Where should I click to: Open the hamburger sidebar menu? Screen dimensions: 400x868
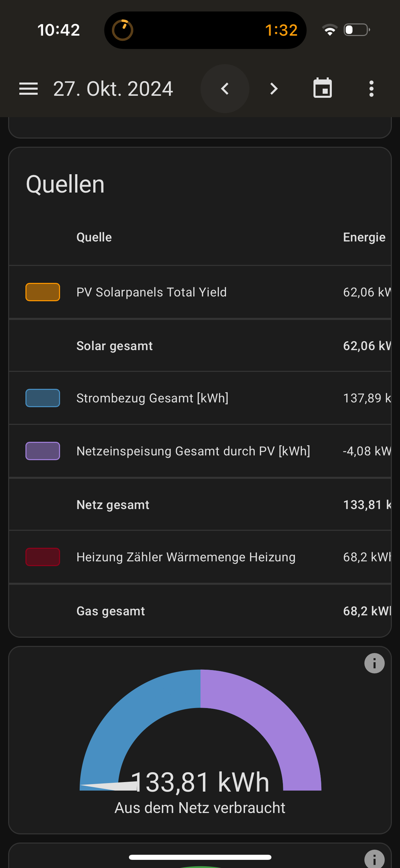coord(28,89)
